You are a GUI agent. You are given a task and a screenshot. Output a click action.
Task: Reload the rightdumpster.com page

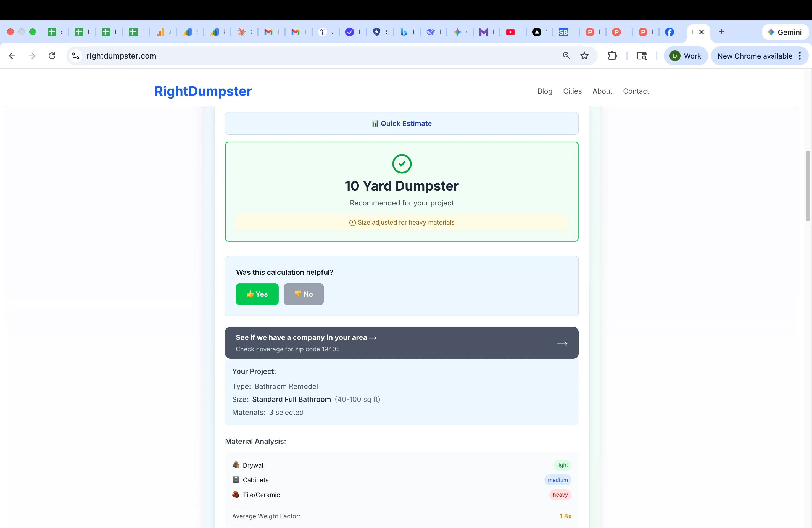coord(52,56)
